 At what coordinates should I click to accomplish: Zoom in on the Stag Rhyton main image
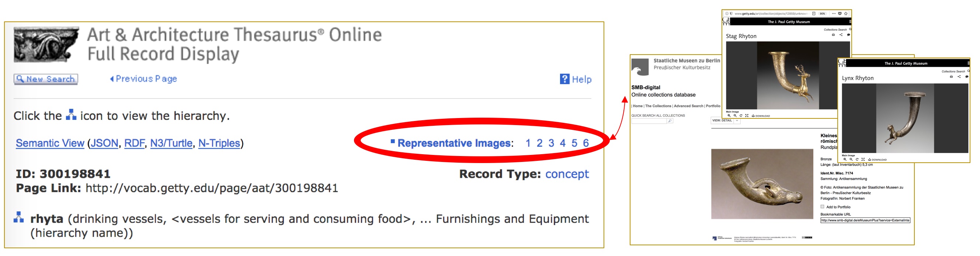point(729,115)
